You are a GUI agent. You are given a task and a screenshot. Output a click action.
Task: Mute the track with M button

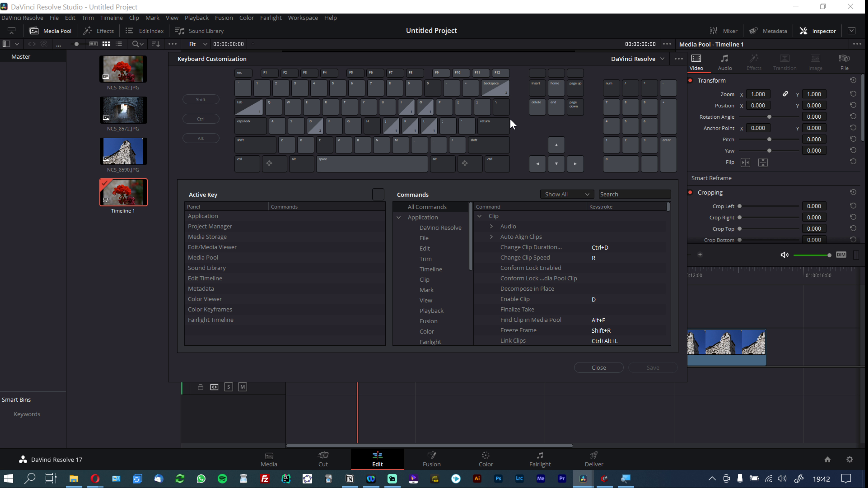click(243, 387)
